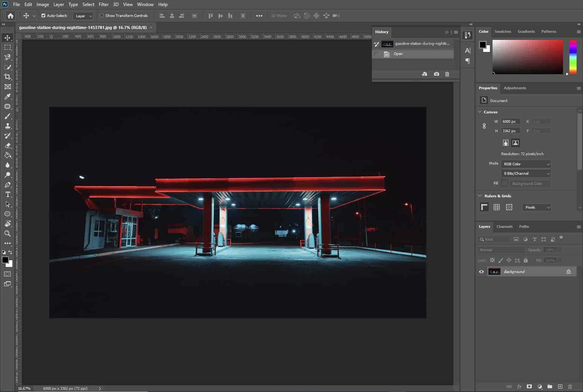583x392 pixels.
Task: Click the three-dots more align options
Action: pyautogui.click(x=259, y=16)
